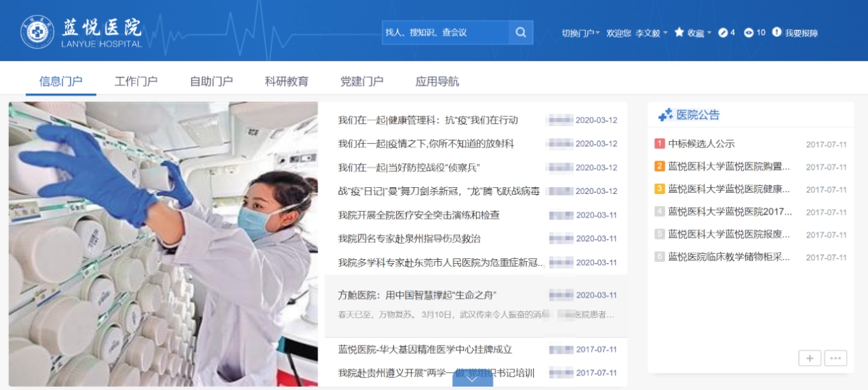Viewport: 868px width, 390px height.
Task: Click the pencil icon showing 4
Action: [722, 32]
